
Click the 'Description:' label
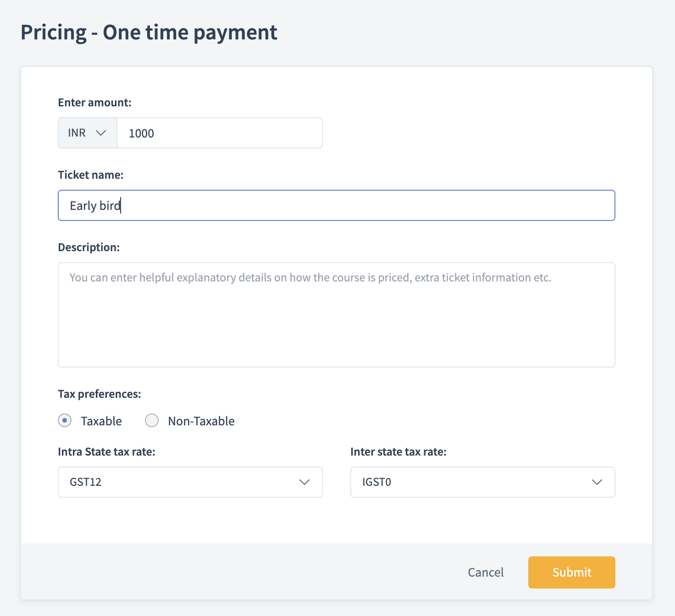pyautogui.click(x=89, y=247)
